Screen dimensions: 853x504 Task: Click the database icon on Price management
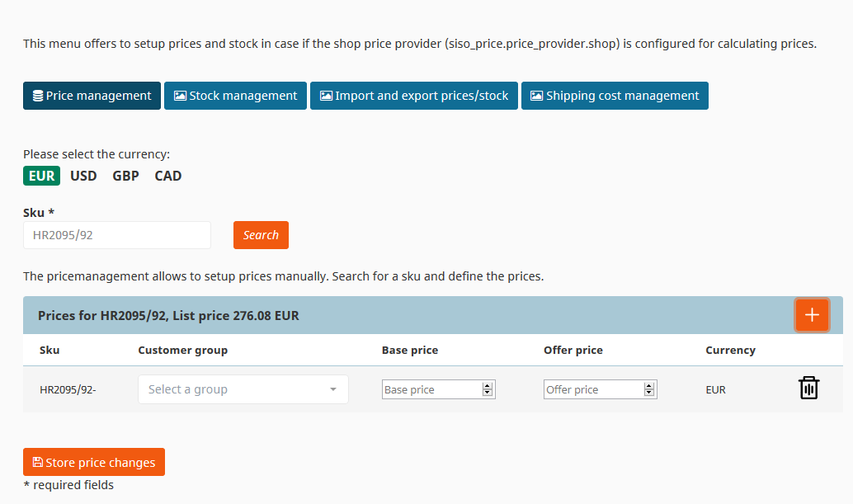(38, 97)
